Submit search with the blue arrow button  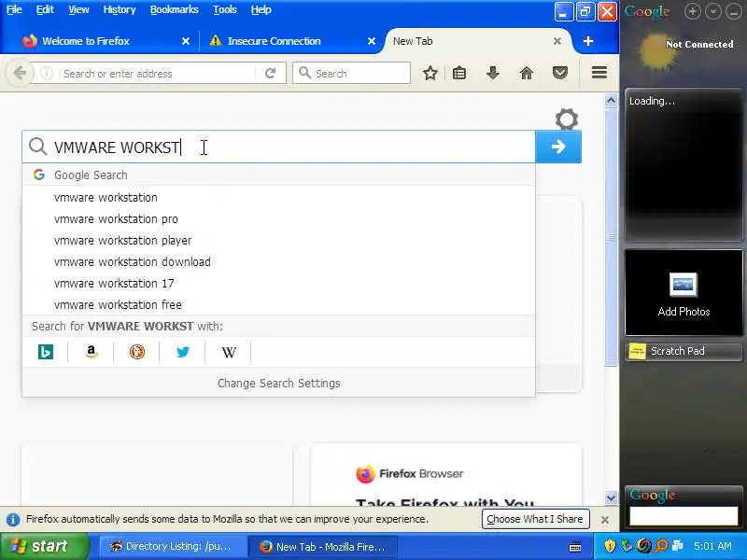pos(558,147)
